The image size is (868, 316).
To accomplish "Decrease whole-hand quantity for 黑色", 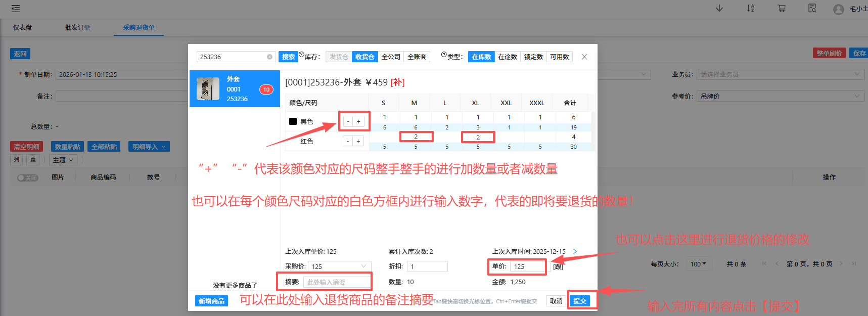I will tap(348, 121).
